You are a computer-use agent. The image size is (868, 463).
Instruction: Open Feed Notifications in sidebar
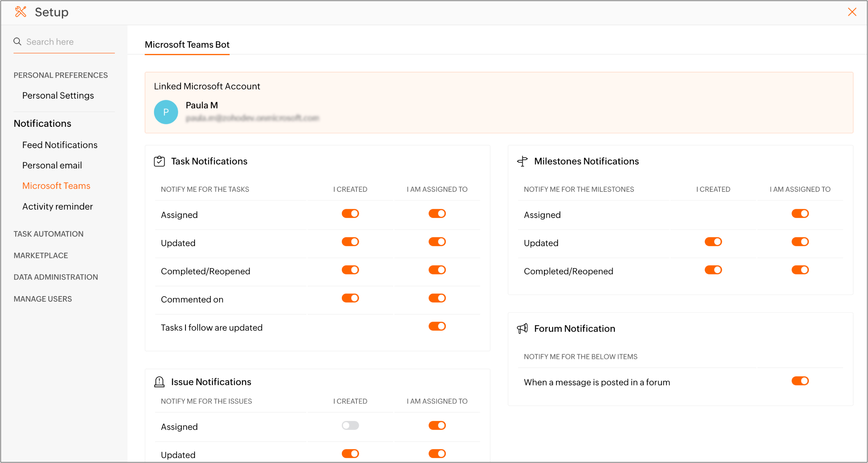point(60,145)
